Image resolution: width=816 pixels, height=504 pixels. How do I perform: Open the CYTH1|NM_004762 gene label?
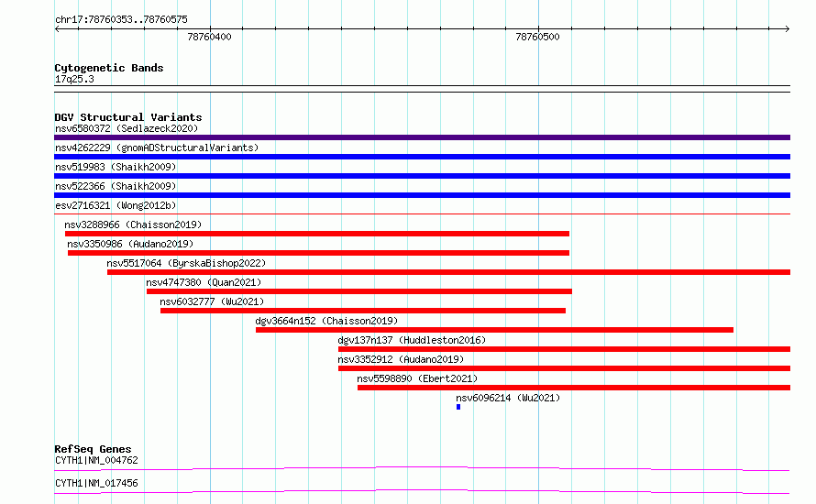coord(96,460)
